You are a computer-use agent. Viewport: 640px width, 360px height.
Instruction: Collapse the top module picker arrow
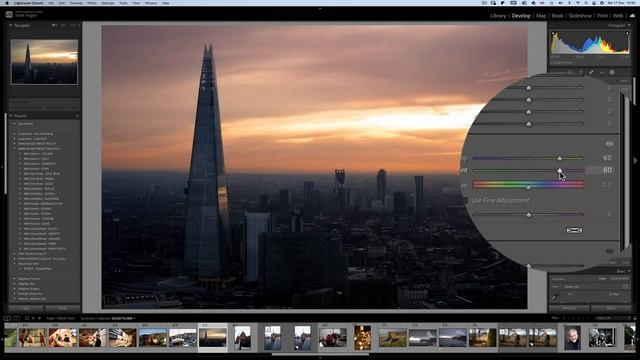[320, 8]
